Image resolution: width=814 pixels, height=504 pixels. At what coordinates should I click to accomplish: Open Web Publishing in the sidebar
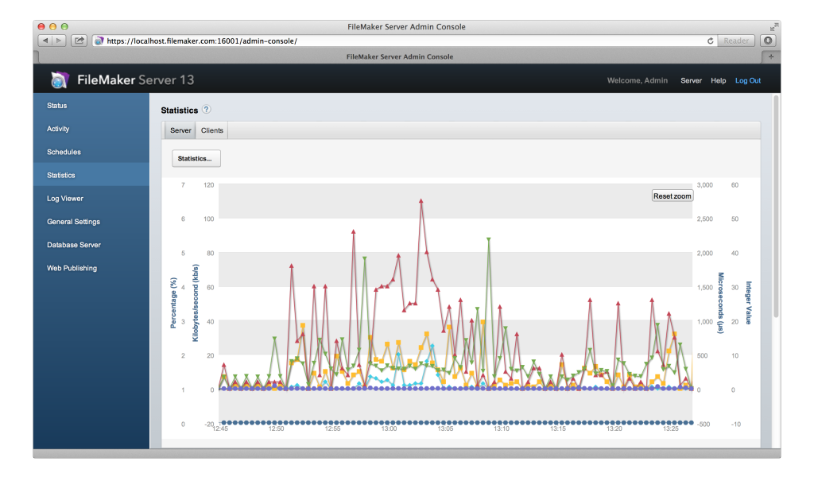tap(72, 269)
